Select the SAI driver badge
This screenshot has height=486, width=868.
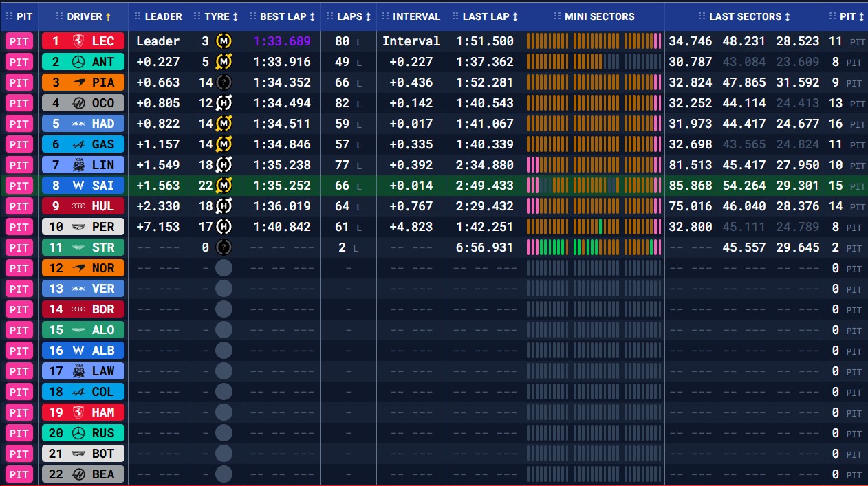coord(83,186)
